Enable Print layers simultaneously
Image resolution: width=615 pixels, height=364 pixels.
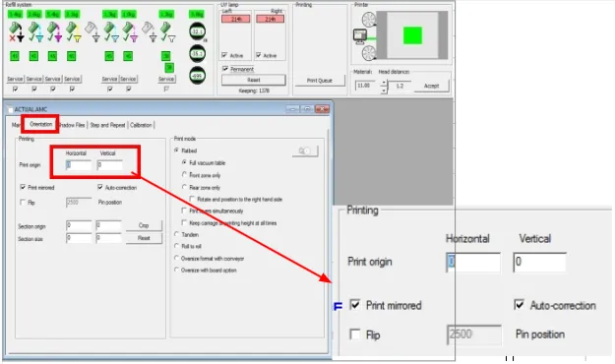tap(184, 211)
